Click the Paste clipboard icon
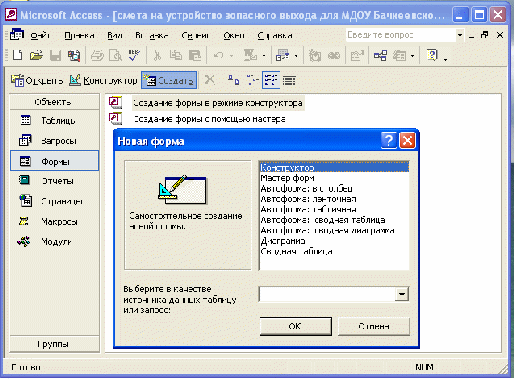This screenshot has height=379, width=515. pyautogui.click(x=195, y=55)
